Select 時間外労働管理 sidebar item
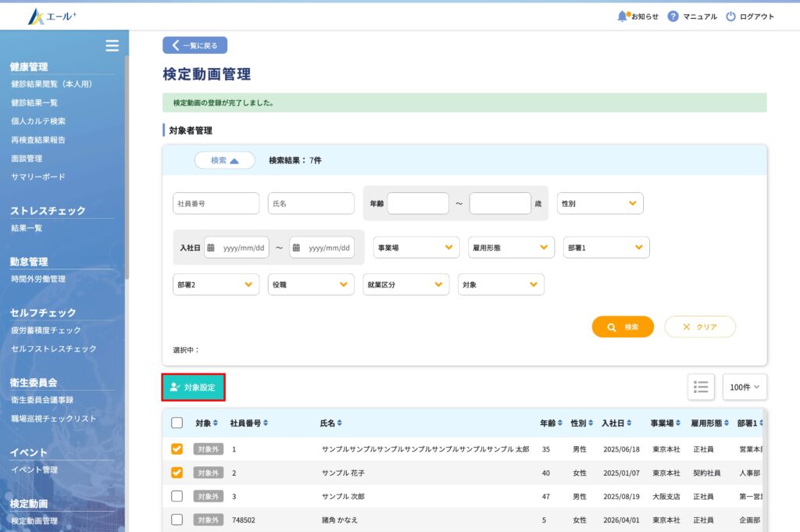Image resolution: width=800 pixels, height=532 pixels. coord(38,279)
